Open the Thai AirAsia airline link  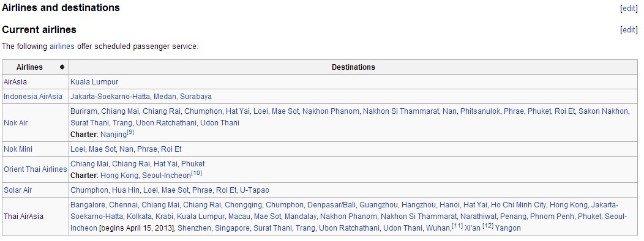(23, 217)
